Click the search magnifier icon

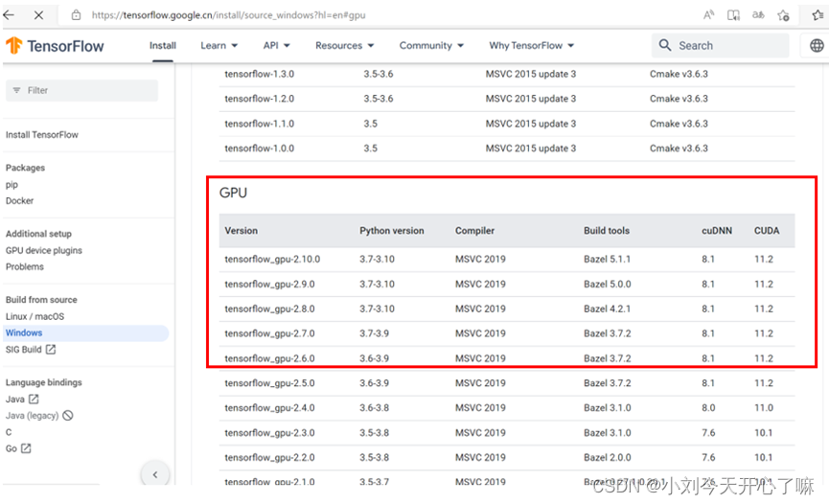tap(665, 45)
